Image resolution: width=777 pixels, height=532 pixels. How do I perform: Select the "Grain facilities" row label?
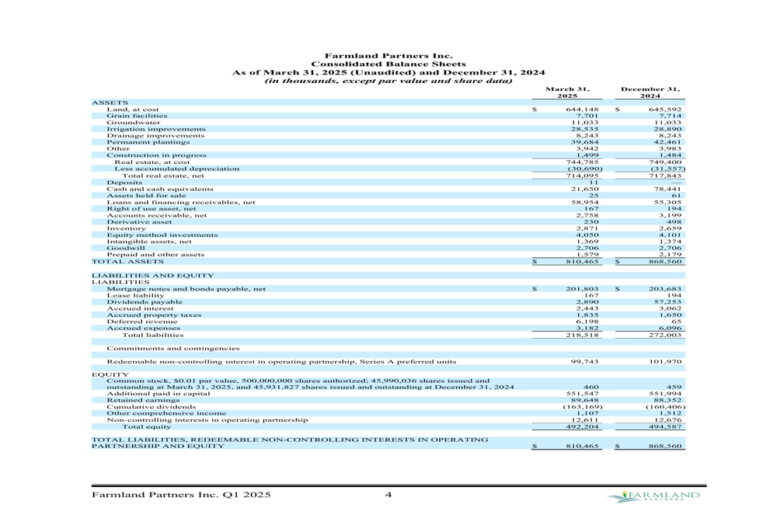click(137, 116)
